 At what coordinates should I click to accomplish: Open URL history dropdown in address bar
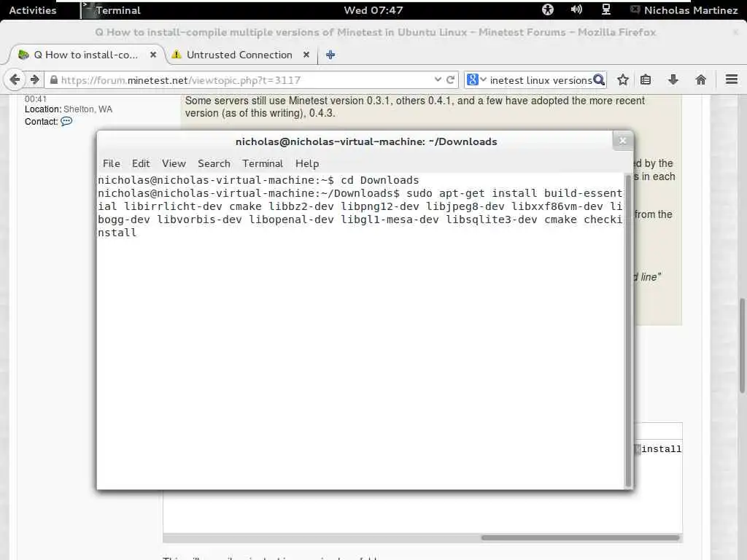(x=438, y=79)
